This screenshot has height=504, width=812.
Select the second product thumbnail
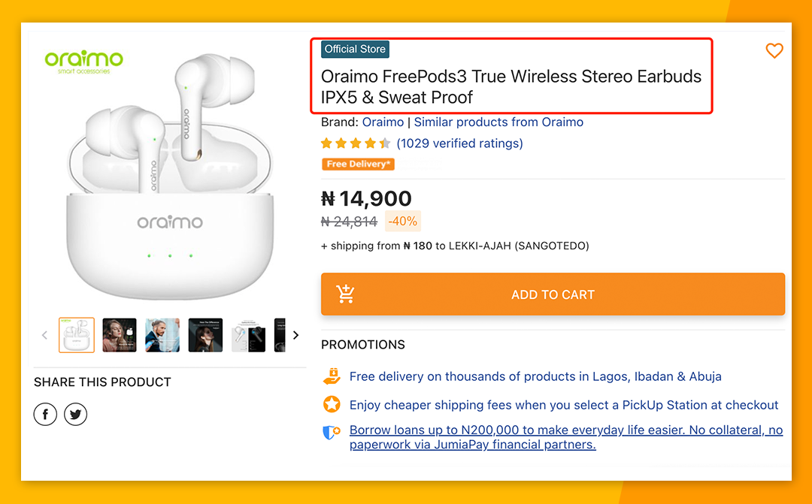tap(120, 335)
